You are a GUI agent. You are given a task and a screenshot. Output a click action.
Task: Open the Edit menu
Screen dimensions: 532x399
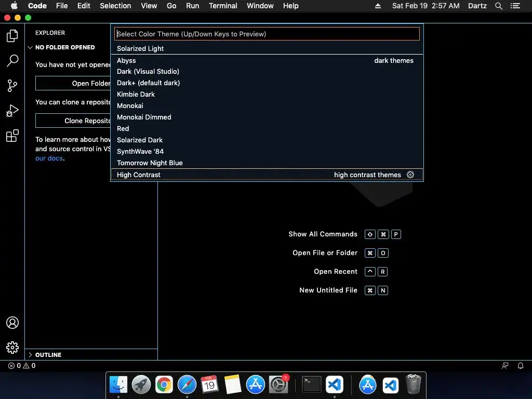click(84, 6)
